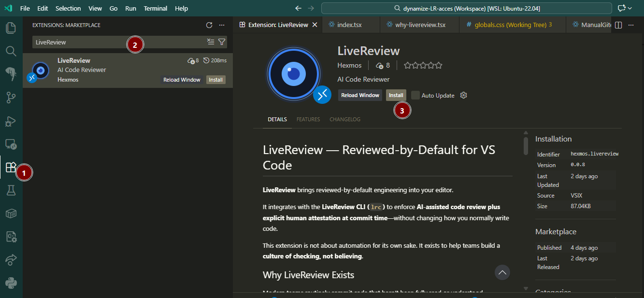Click the VSIX source value
Image resolution: width=644 pixels, height=298 pixels.
576,196
